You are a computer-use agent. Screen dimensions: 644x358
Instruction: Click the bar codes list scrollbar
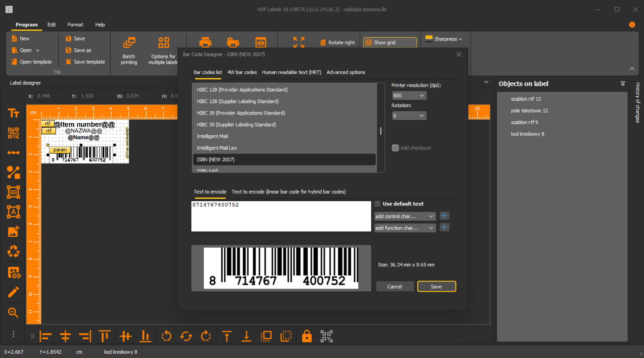[x=381, y=131]
